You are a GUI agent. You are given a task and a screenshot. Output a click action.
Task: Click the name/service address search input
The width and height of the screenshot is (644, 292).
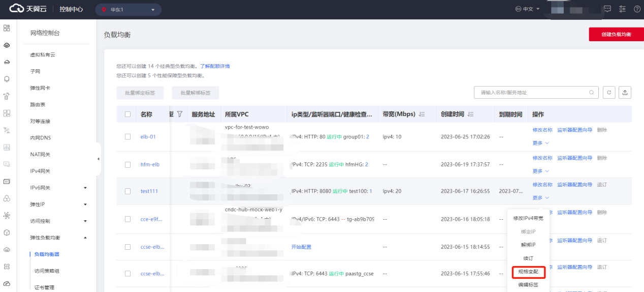click(x=531, y=93)
